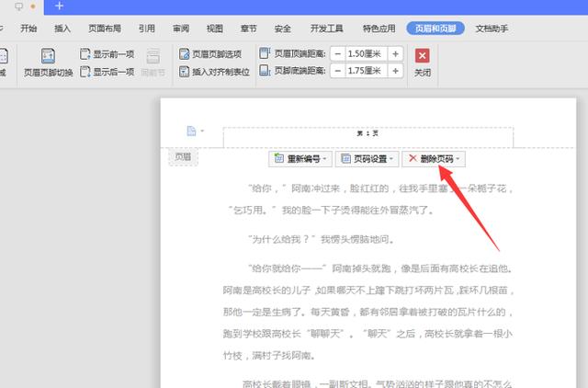Select the 安全 tab

point(282,29)
